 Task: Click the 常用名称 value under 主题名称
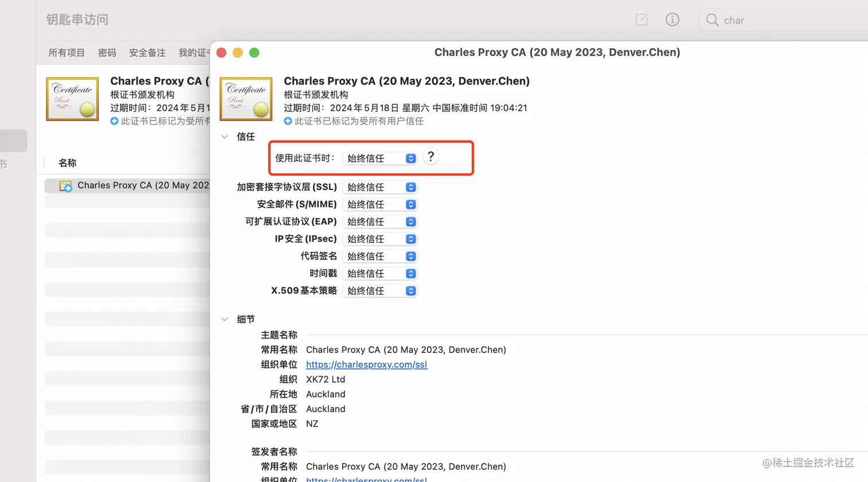tap(406, 349)
